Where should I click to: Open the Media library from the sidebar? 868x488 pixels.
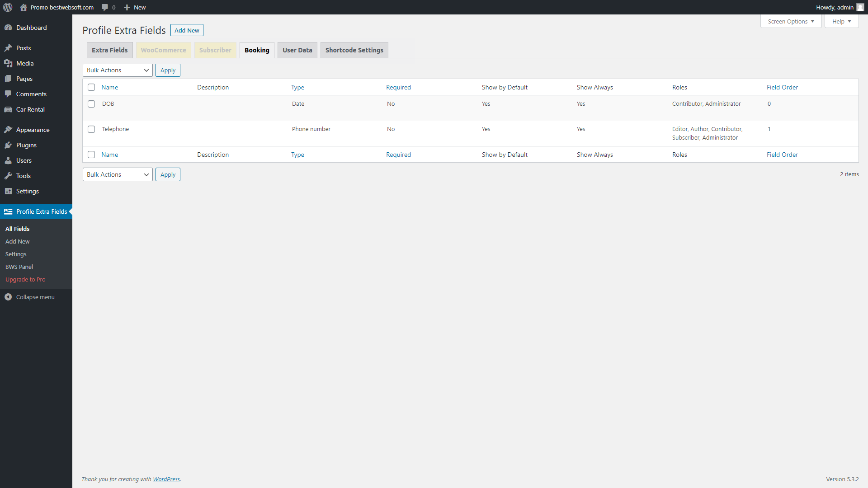pos(9,63)
